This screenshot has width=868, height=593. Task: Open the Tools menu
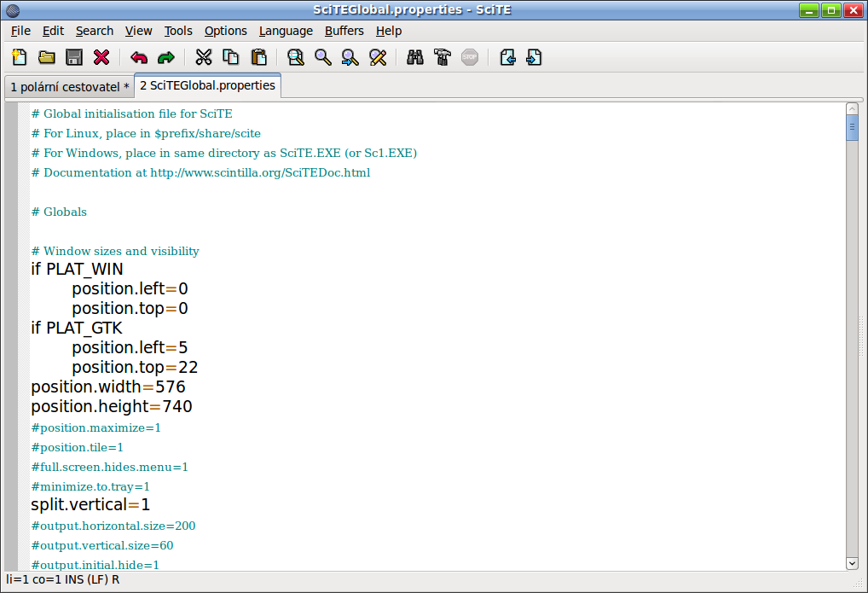tap(178, 31)
